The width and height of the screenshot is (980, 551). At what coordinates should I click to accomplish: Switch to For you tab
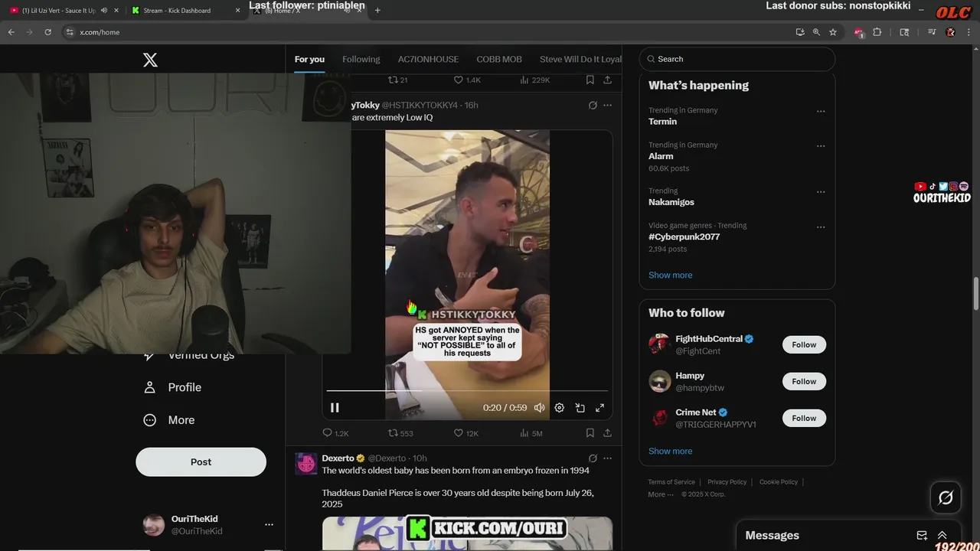(x=309, y=59)
